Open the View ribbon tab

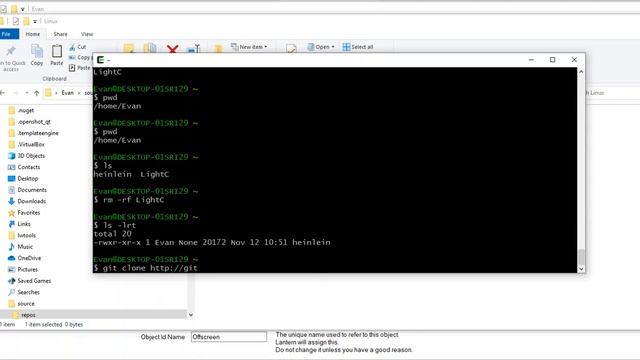coord(87,34)
